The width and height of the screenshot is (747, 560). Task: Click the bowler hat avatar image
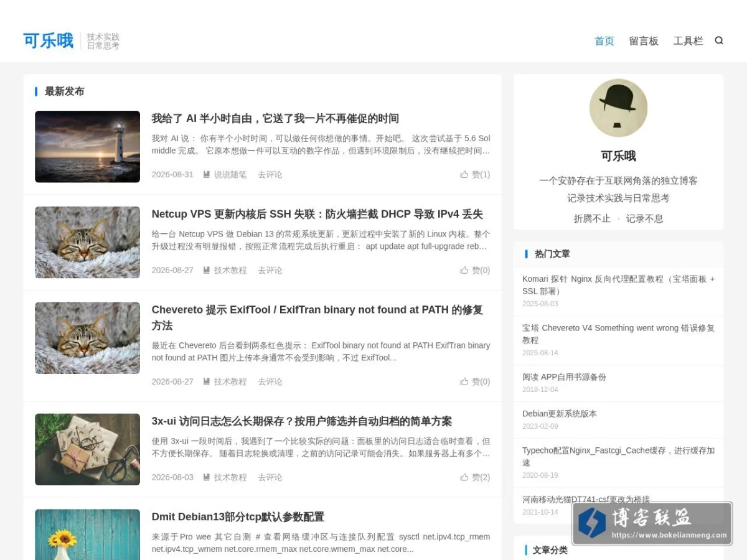pos(618,108)
